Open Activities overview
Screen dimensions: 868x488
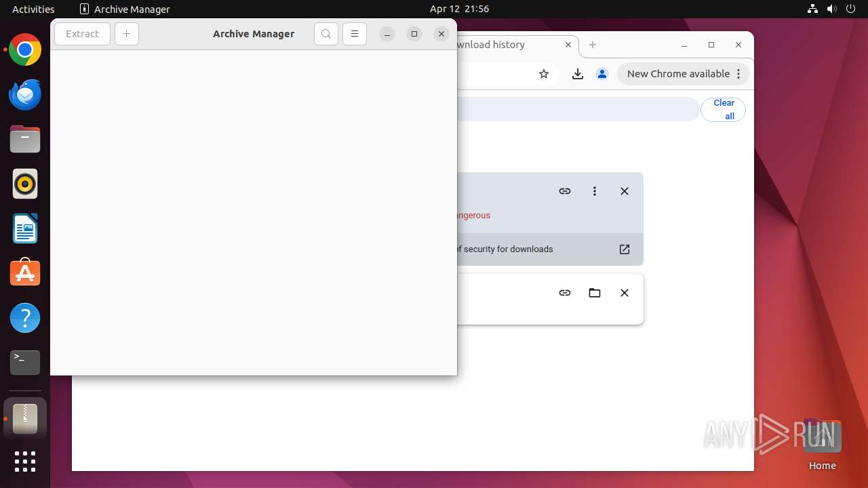click(x=33, y=9)
